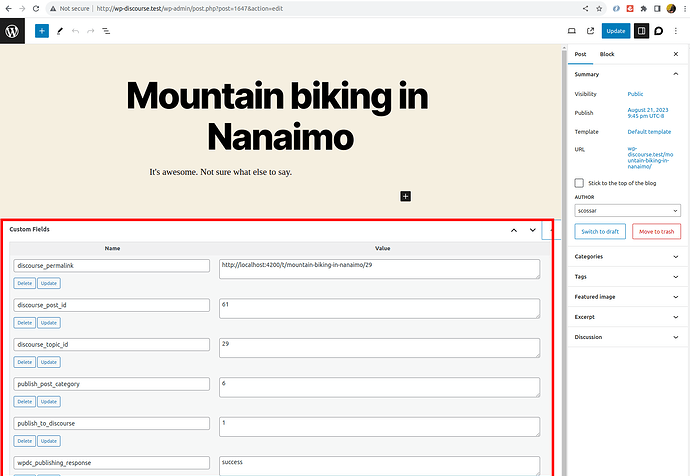This screenshot has height=476, width=690.
Task: Delete the publish_post_category field
Action: click(x=25, y=402)
